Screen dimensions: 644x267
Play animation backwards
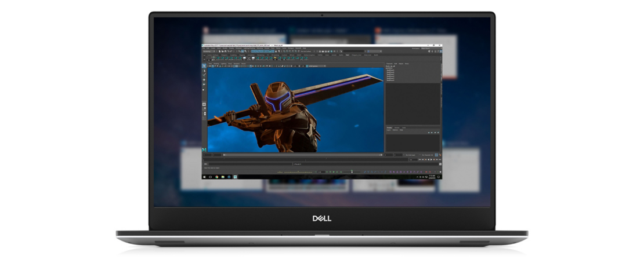pyautogui.click(x=428, y=159)
